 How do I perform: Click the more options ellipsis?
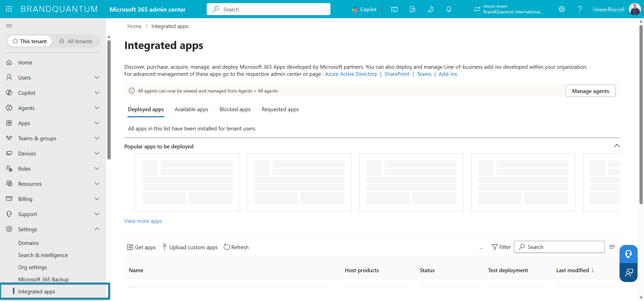tap(481, 248)
